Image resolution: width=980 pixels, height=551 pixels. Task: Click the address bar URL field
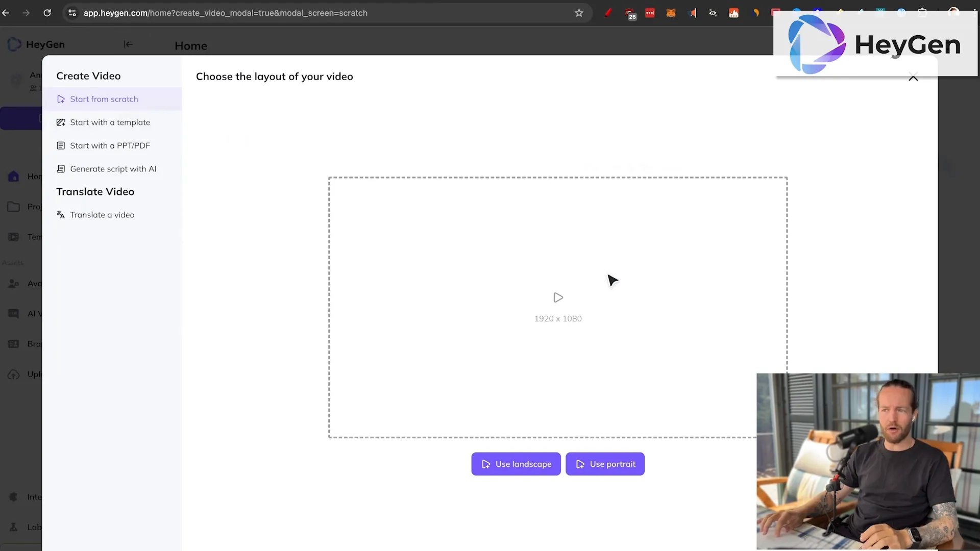[x=327, y=13]
